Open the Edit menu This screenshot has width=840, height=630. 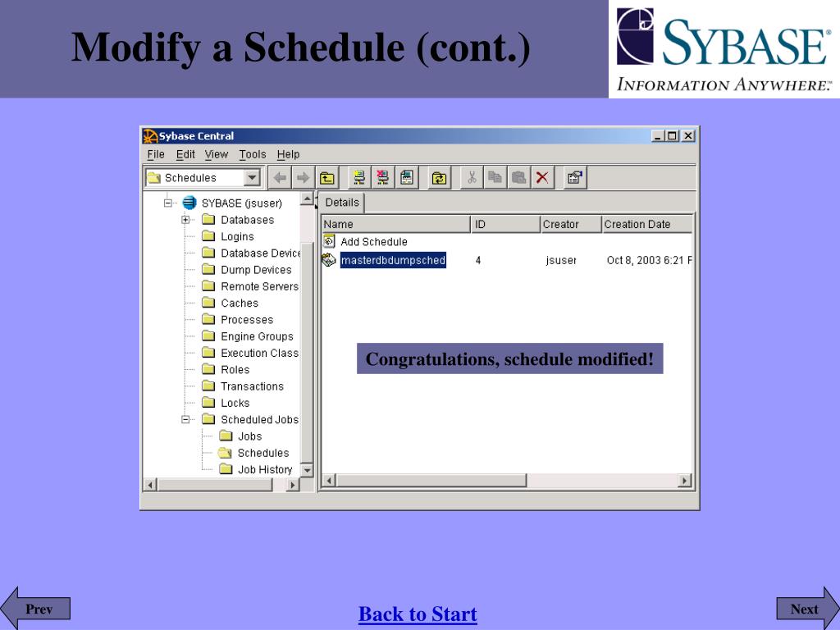[185, 154]
